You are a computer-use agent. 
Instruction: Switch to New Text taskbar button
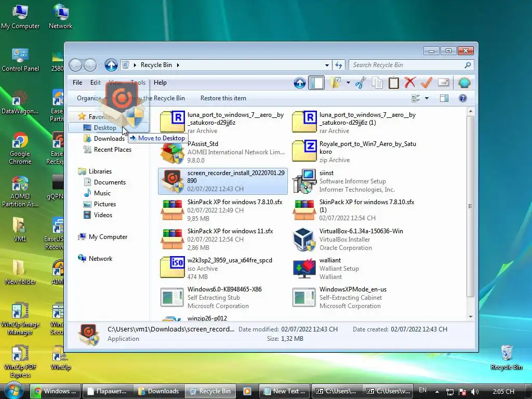coord(284,391)
